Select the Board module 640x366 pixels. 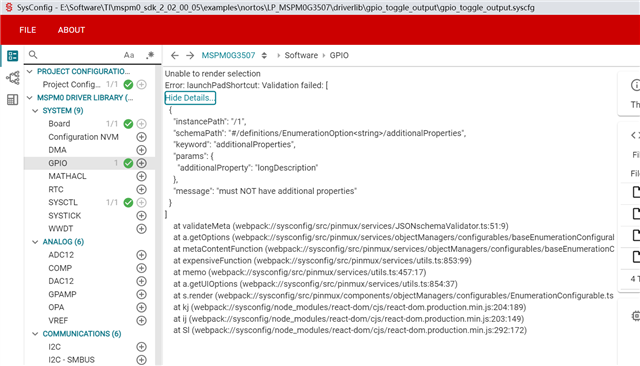pos(59,124)
